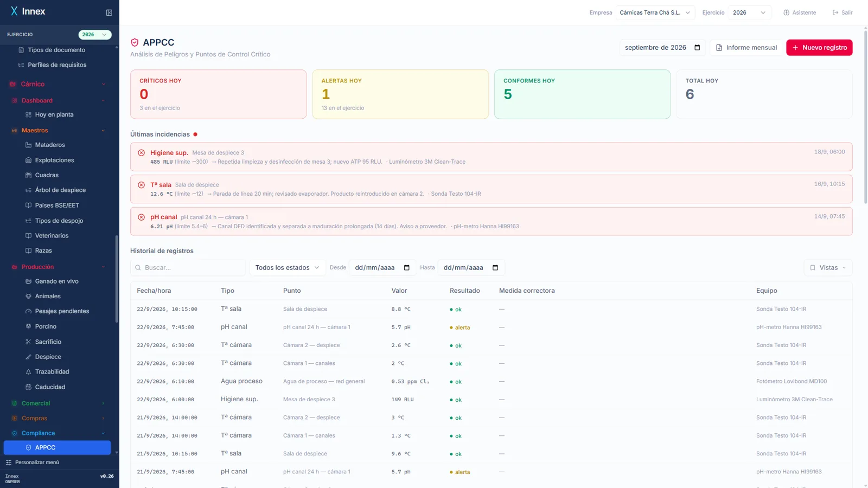Viewport: 868px width, 488px height.
Task: Click the Salir logout icon
Action: click(835, 12)
